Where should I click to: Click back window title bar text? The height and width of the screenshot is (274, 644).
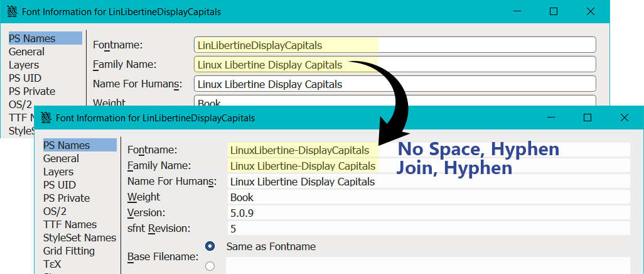coord(121,12)
